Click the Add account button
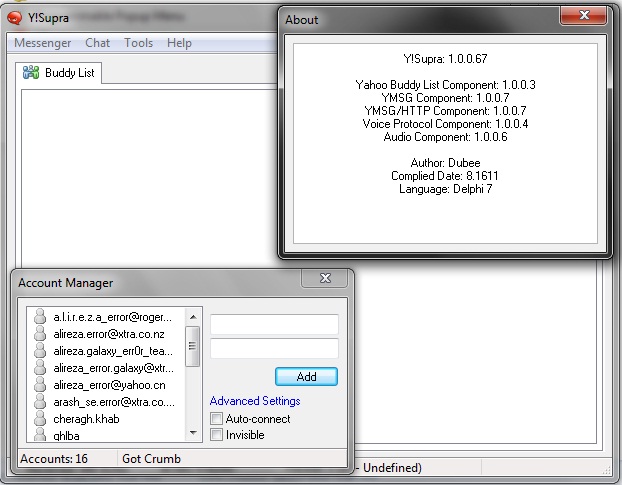Screen dimensions: 622x485 [306, 376]
